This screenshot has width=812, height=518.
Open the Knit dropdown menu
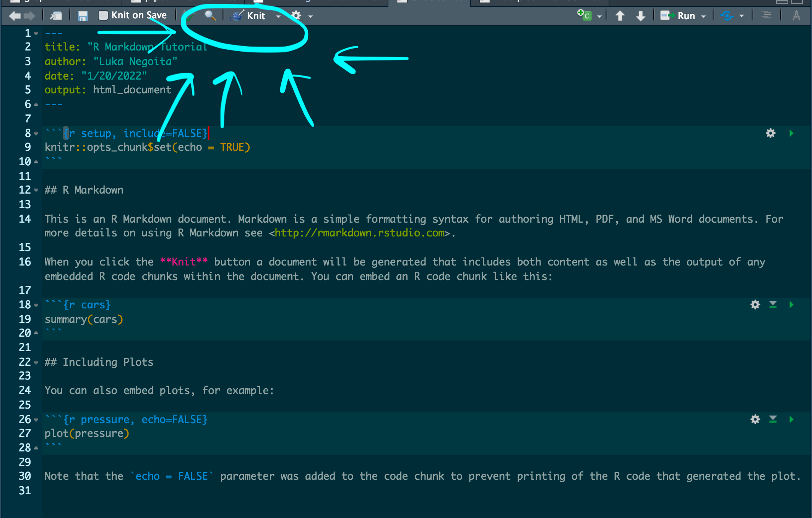pos(278,16)
